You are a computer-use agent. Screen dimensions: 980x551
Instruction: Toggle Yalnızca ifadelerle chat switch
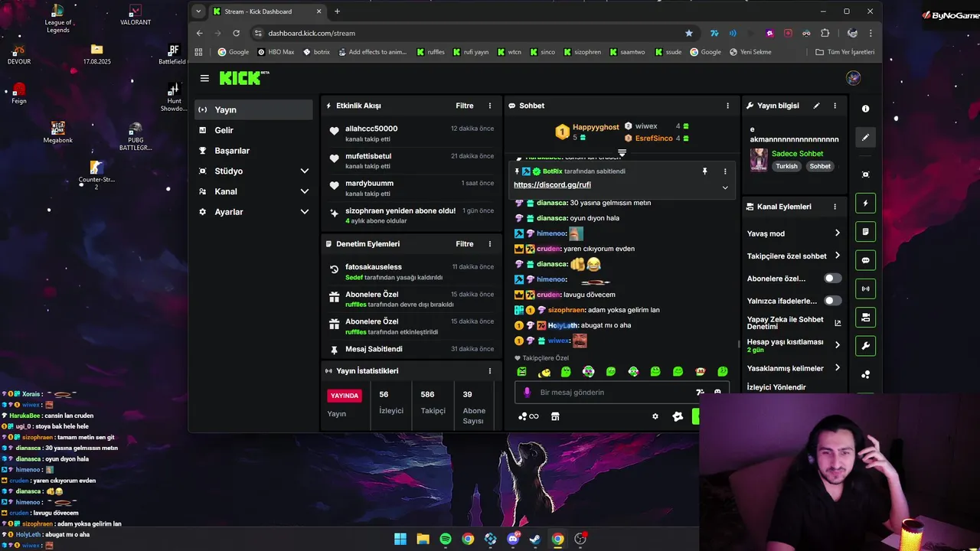[x=832, y=301]
